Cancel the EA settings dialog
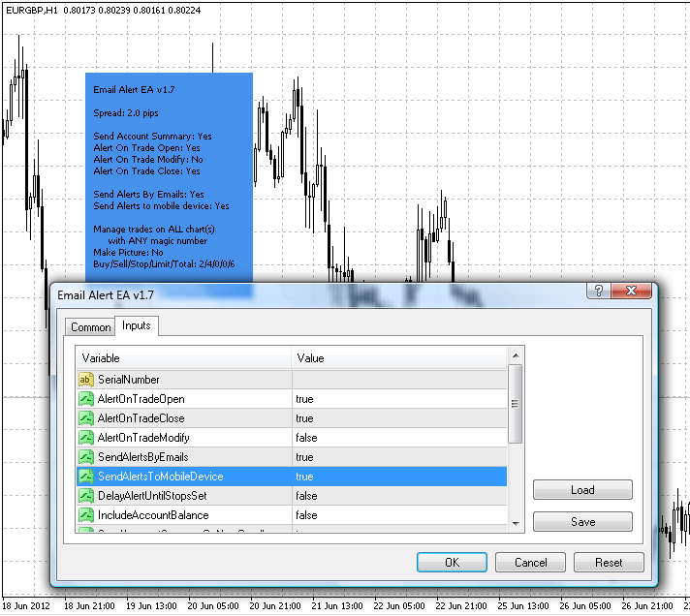The image size is (690, 616). click(x=531, y=563)
